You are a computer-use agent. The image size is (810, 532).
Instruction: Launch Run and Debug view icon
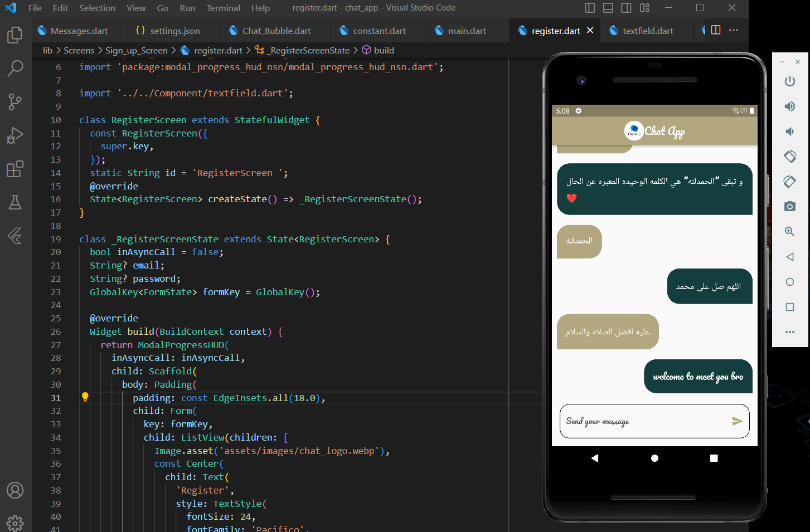[16, 135]
